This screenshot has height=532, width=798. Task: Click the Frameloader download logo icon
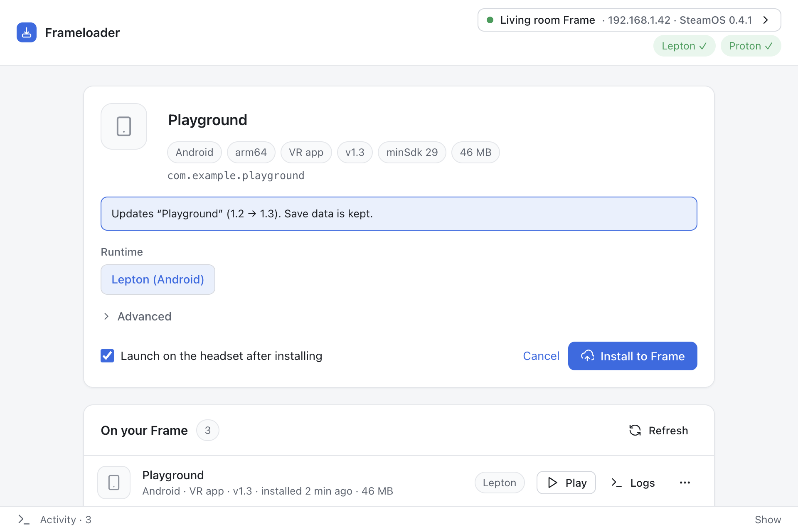click(27, 32)
